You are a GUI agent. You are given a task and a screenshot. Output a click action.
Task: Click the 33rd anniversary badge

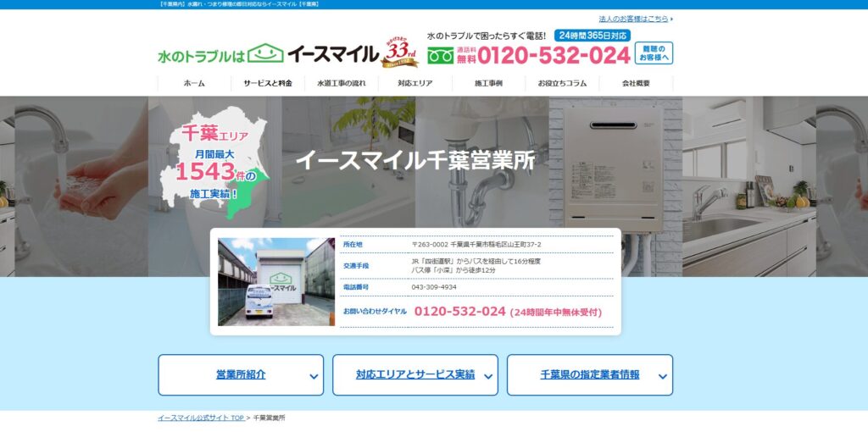[x=400, y=53]
